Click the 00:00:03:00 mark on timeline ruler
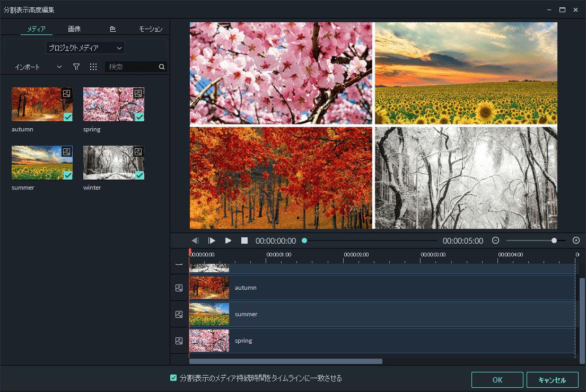586x392 pixels. (433, 255)
